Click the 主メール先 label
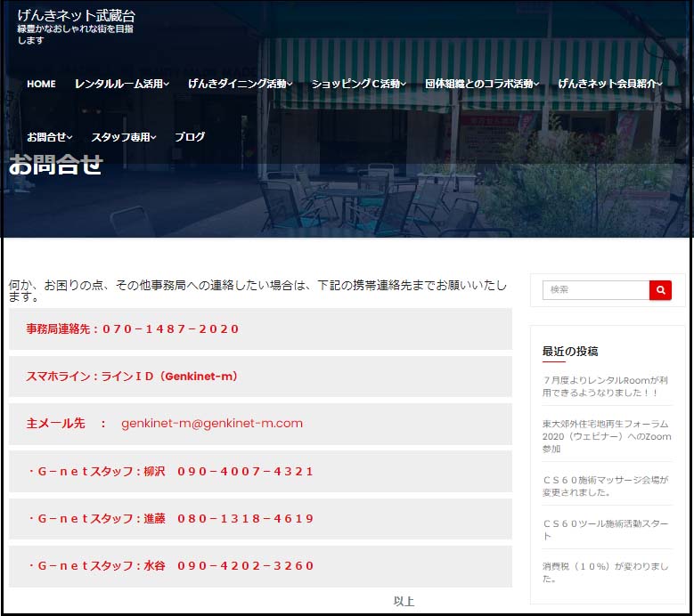694x616 pixels. tap(55, 423)
